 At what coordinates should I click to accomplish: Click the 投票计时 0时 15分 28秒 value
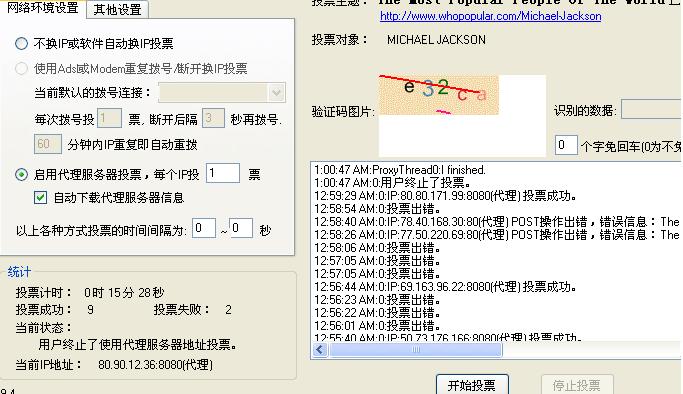[124, 293]
